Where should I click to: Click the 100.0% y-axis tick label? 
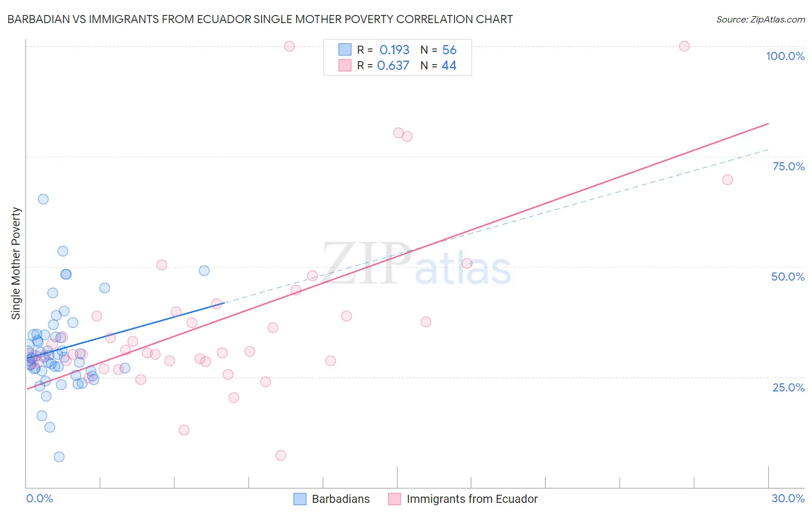(x=785, y=56)
